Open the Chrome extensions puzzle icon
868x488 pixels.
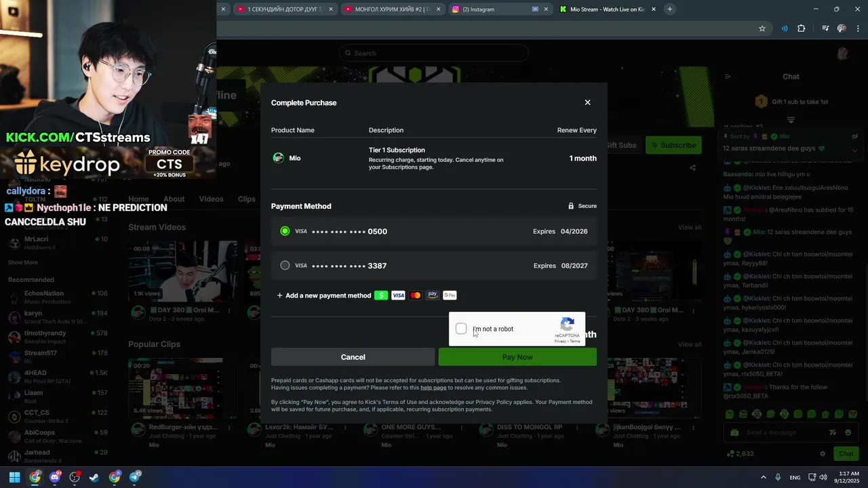(x=802, y=28)
